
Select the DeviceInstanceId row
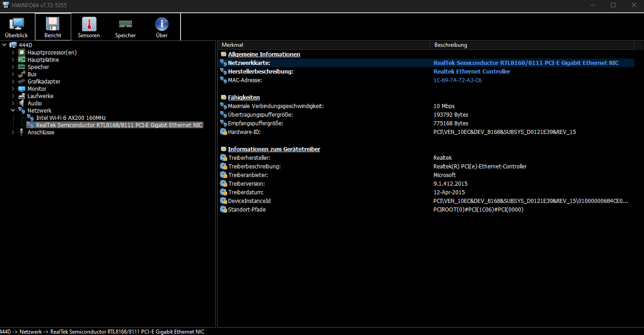(x=426, y=201)
